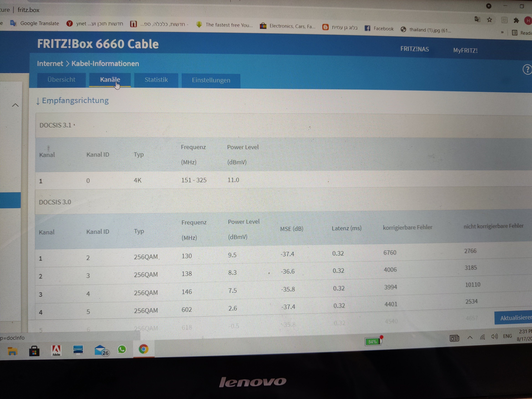The height and width of the screenshot is (399, 532).
Task: Collapse the sidebar menu chevron arrow
Action: tap(15, 105)
